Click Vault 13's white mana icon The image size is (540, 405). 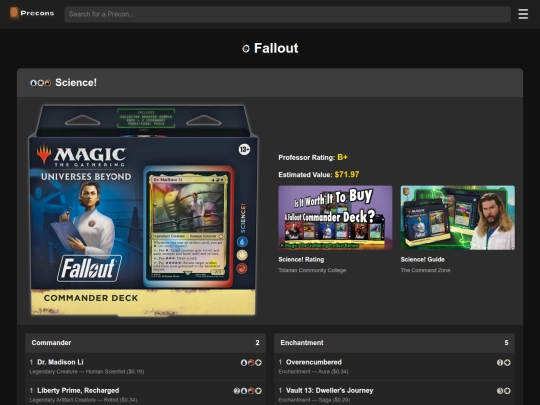coord(507,391)
